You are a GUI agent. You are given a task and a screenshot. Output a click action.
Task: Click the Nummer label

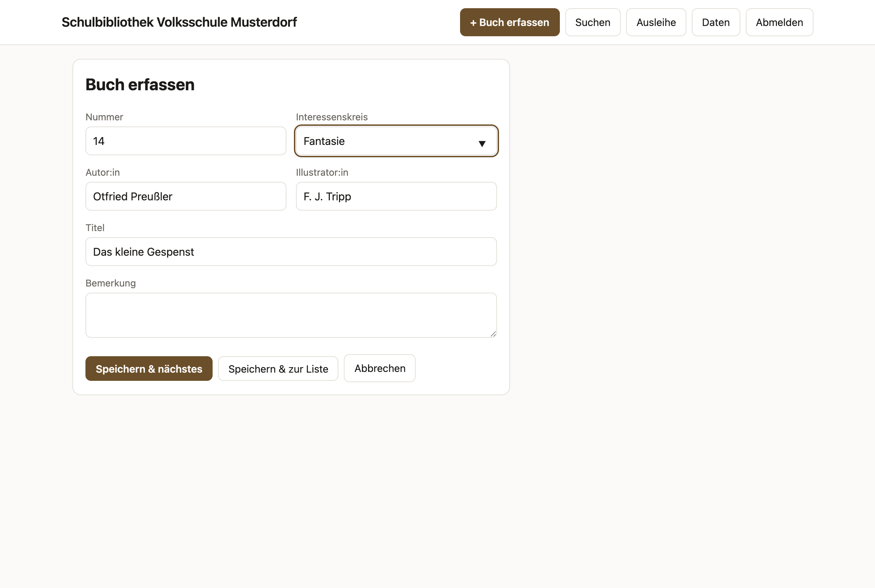pyautogui.click(x=104, y=117)
